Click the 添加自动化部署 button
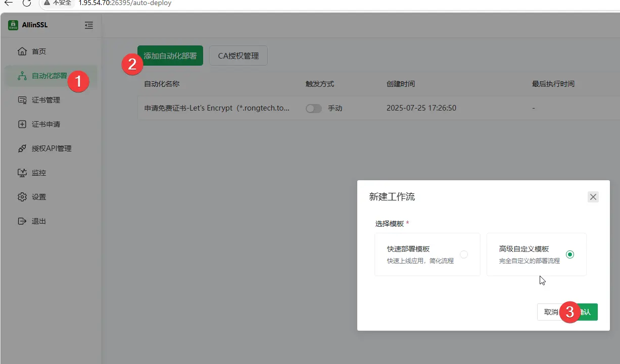 tap(170, 56)
